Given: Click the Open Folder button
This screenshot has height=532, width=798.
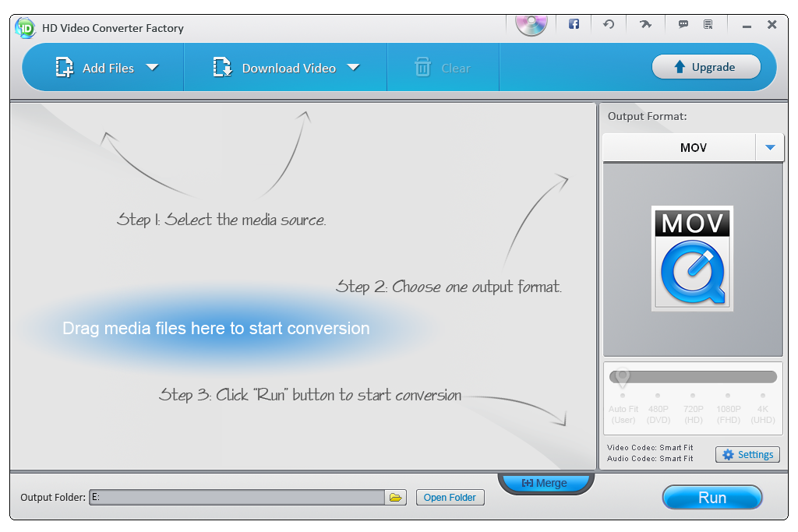Looking at the screenshot, I should [x=450, y=497].
